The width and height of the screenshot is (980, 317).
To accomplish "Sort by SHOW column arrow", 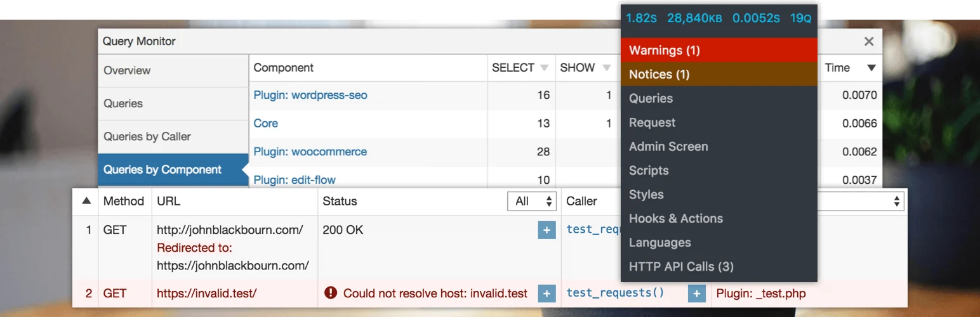I will (607, 68).
